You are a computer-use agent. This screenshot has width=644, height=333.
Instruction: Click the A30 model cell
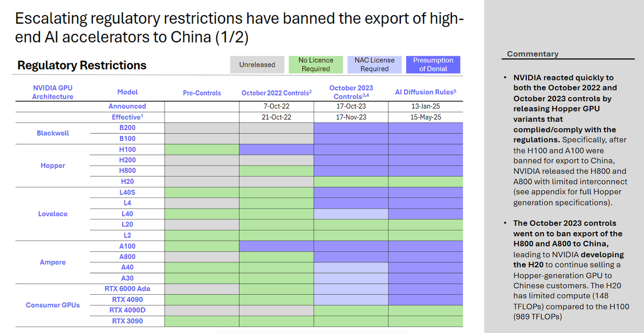pos(127,278)
